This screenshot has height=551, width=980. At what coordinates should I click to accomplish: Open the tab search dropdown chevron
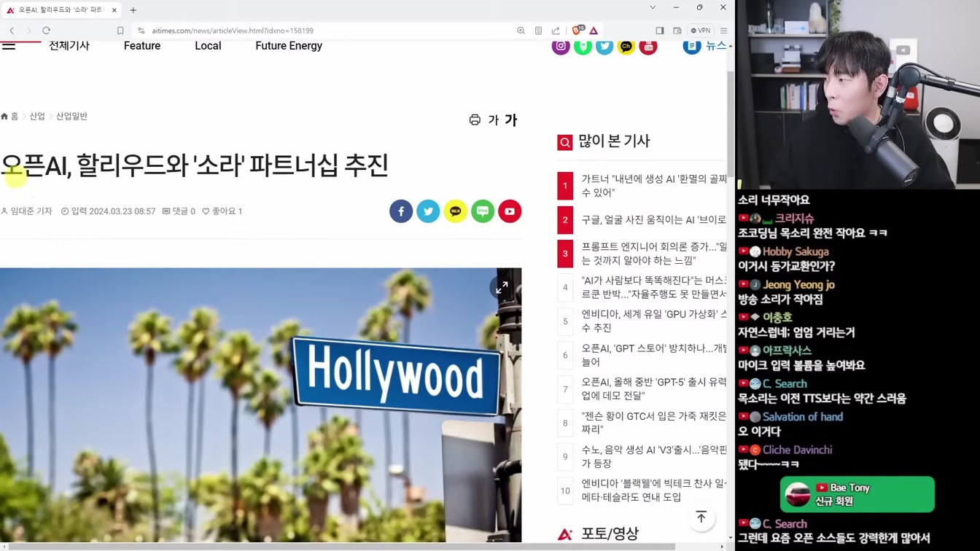[653, 7]
